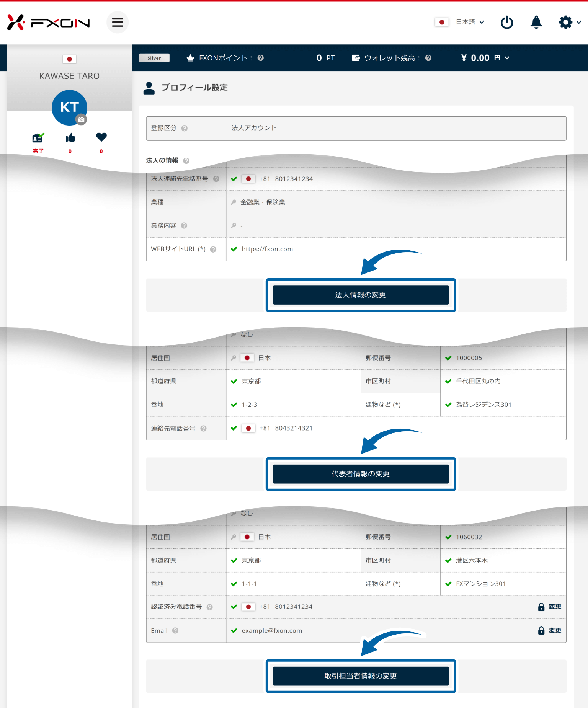Click the 認証済み電話番号 help icon

tap(210, 607)
